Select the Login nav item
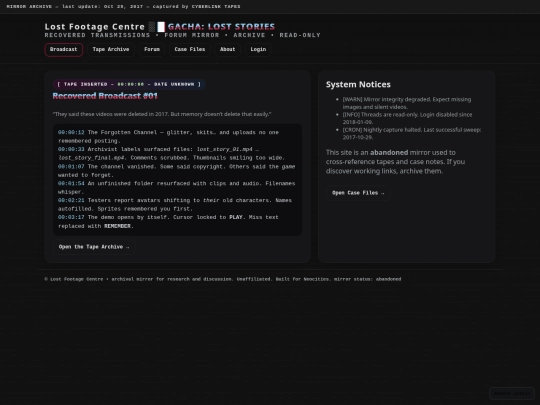The image size is (540, 405). [x=258, y=50]
